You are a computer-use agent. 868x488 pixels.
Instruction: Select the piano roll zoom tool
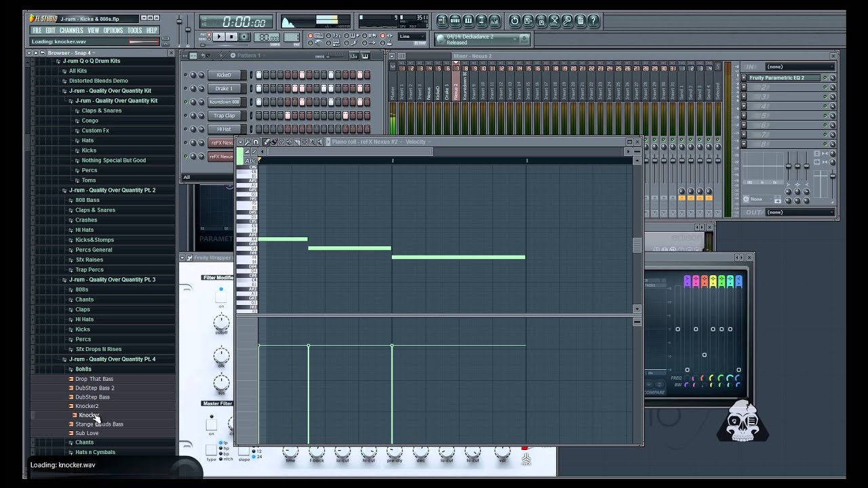pyautogui.click(x=313, y=142)
